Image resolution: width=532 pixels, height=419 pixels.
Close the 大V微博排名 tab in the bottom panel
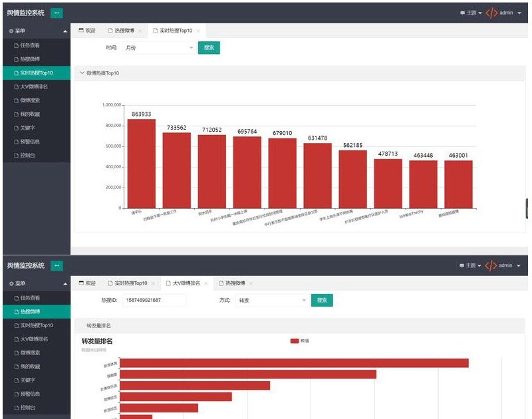pyautogui.click(x=206, y=283)
